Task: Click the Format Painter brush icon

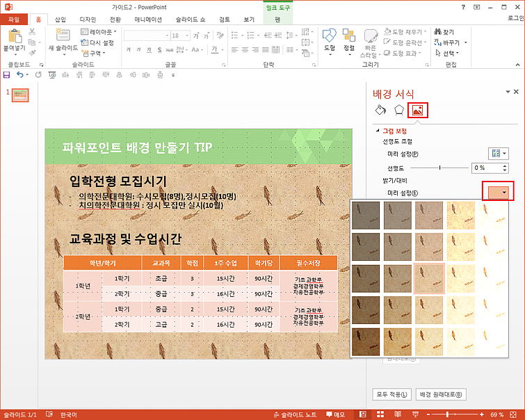Action: point(32,53)
